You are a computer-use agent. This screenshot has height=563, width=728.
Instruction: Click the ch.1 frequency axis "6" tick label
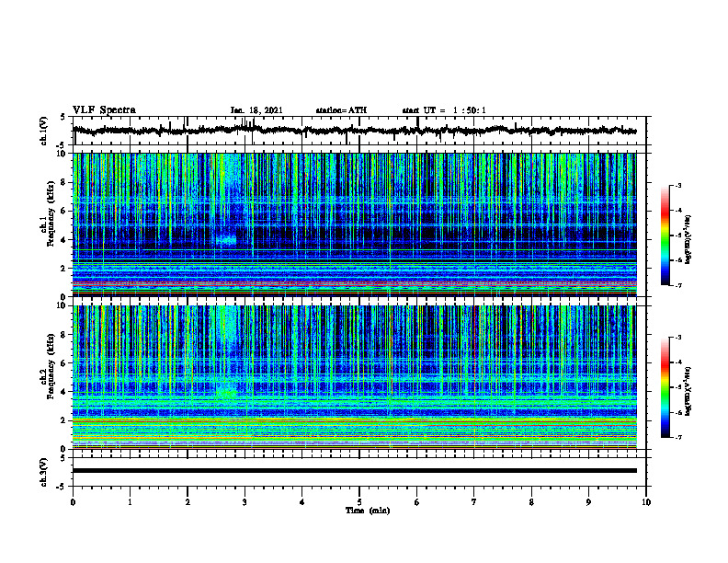coord(63,211)
